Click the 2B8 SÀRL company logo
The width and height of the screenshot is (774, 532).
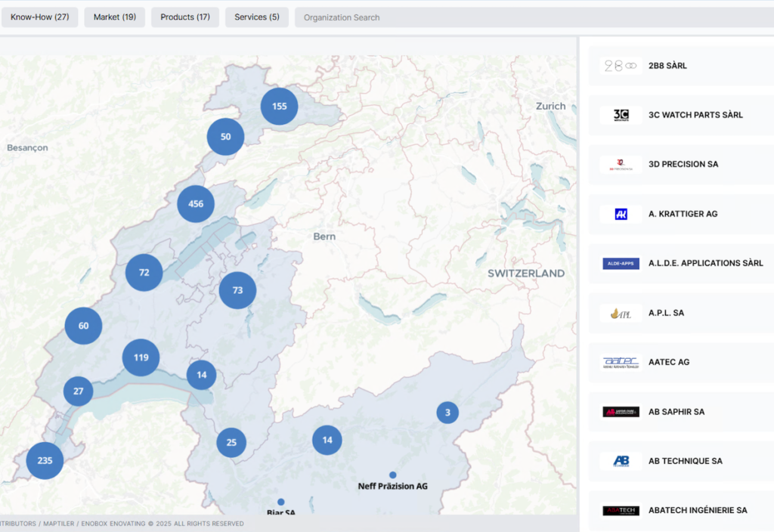coord(621,66)
